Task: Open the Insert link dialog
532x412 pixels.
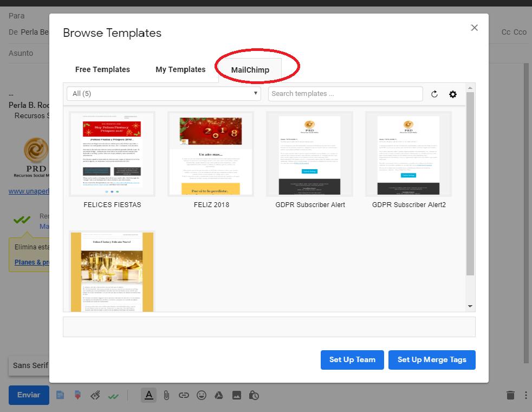Action: click(184, 395)
